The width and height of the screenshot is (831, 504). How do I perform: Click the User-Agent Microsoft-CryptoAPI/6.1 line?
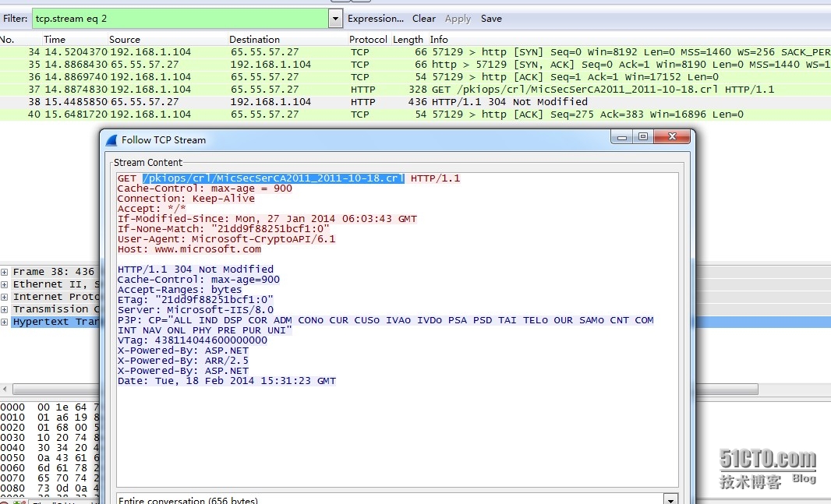[x=226, y=239]
